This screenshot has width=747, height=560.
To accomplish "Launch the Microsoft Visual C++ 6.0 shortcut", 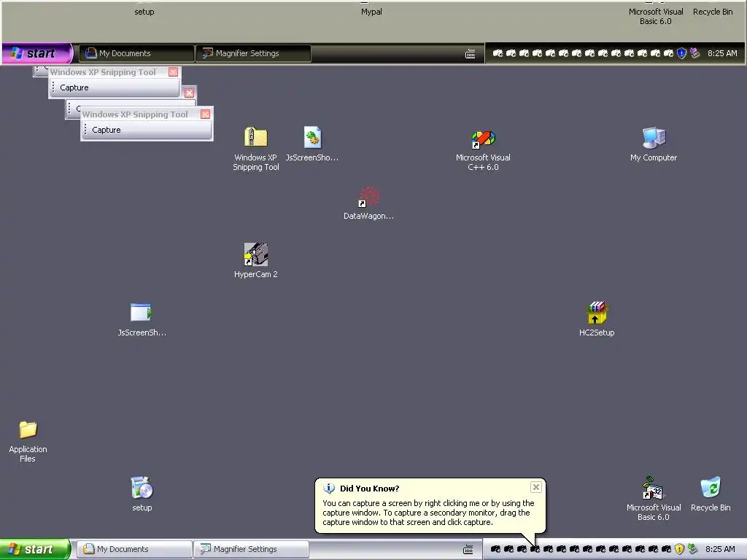I will [483, 139].
